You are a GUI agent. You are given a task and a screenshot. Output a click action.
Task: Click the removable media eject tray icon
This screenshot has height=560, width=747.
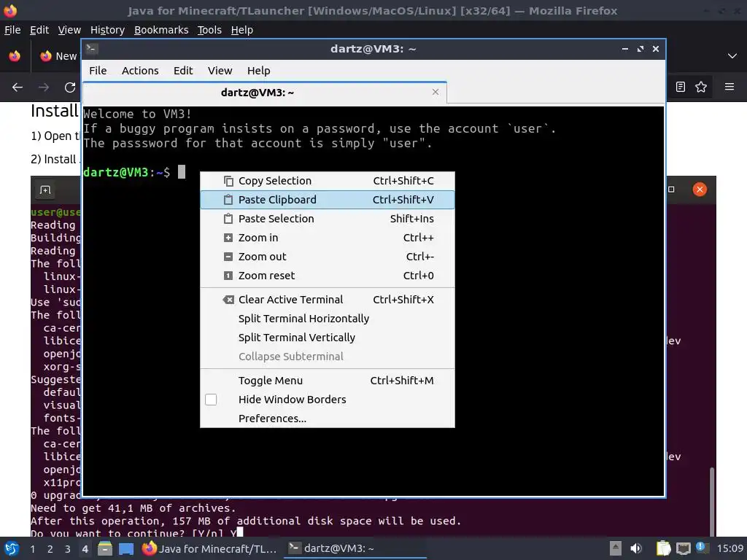616,548
